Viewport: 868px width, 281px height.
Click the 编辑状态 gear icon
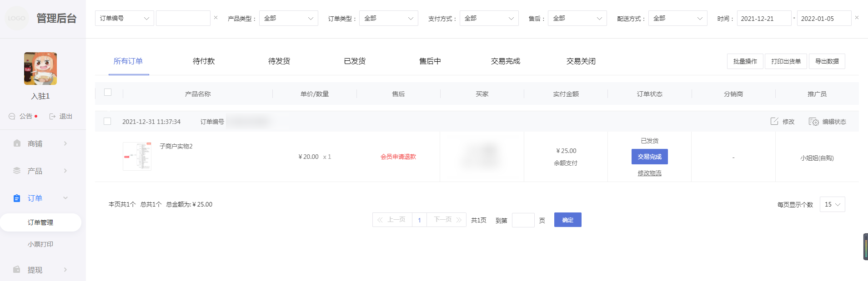[x=813, y=121]
